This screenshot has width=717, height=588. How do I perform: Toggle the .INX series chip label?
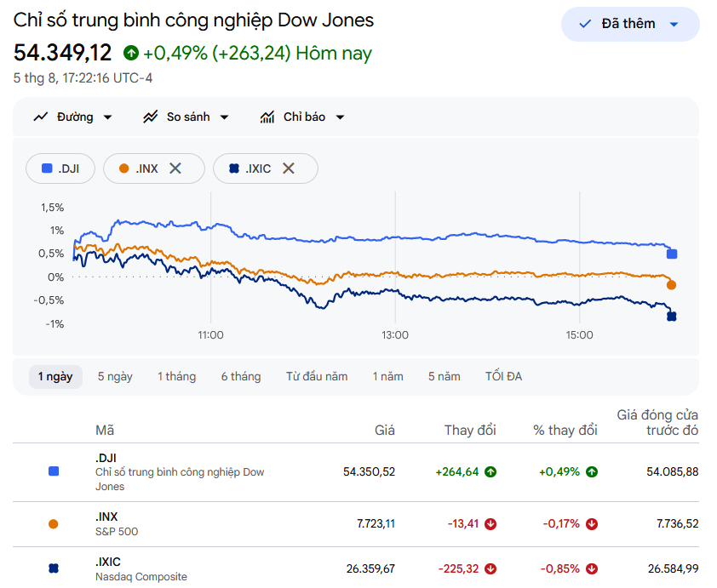[x=146, y=168]
